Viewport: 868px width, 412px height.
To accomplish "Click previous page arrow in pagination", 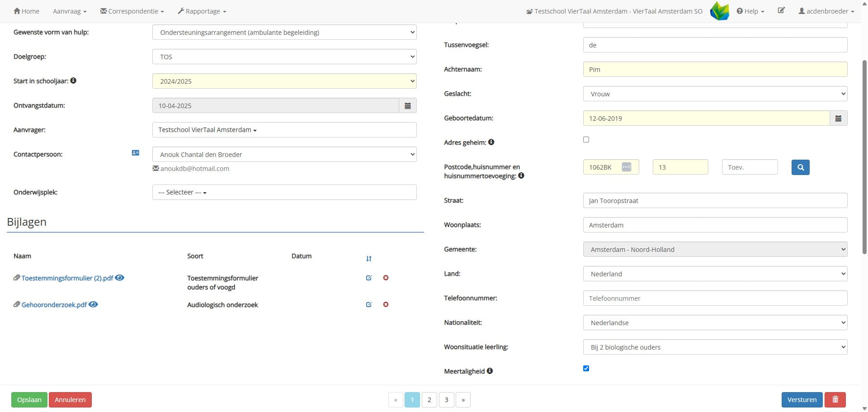I will (396, 400).
